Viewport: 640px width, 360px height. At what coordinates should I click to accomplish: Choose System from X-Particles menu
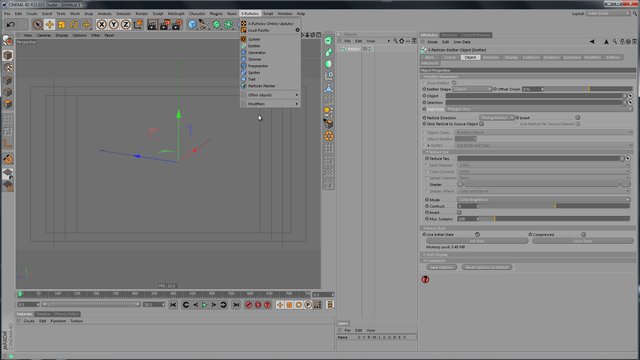(271, 39)
